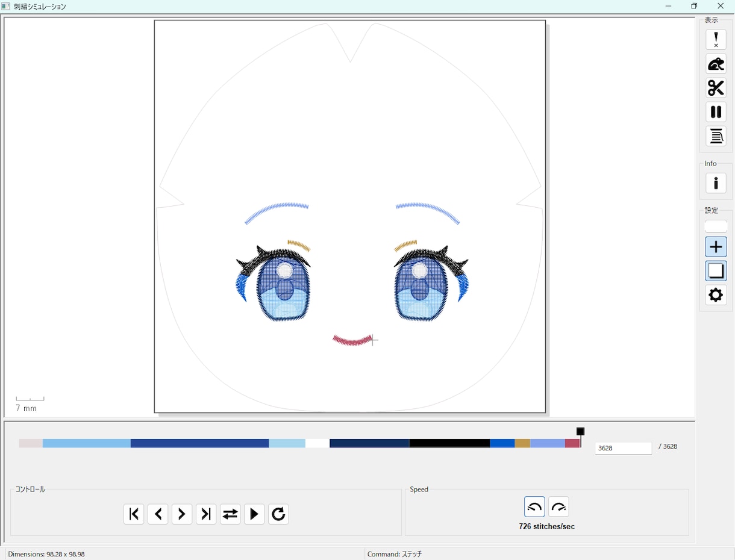Viewport: 735px width, 560px height.
Task: Toggle page display button
Action: [x=716, y=271]
